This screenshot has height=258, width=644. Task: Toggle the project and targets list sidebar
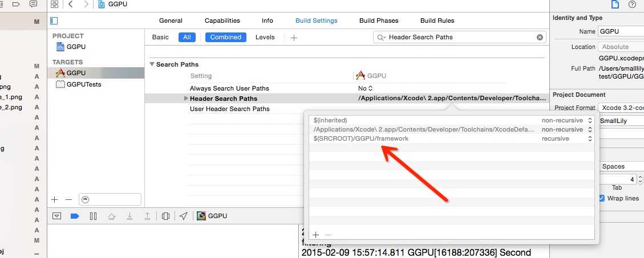pos(54,21)
